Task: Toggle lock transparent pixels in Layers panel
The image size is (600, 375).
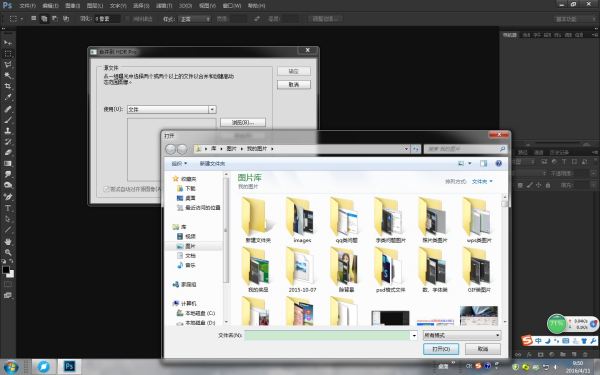Action: coord(520,185)
